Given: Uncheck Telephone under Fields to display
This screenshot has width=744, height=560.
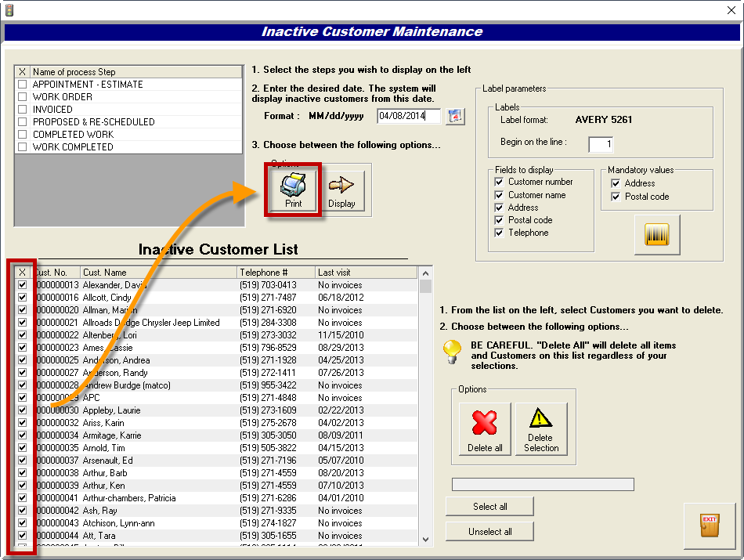Looking at the screenshot, I should pos(499,233).
